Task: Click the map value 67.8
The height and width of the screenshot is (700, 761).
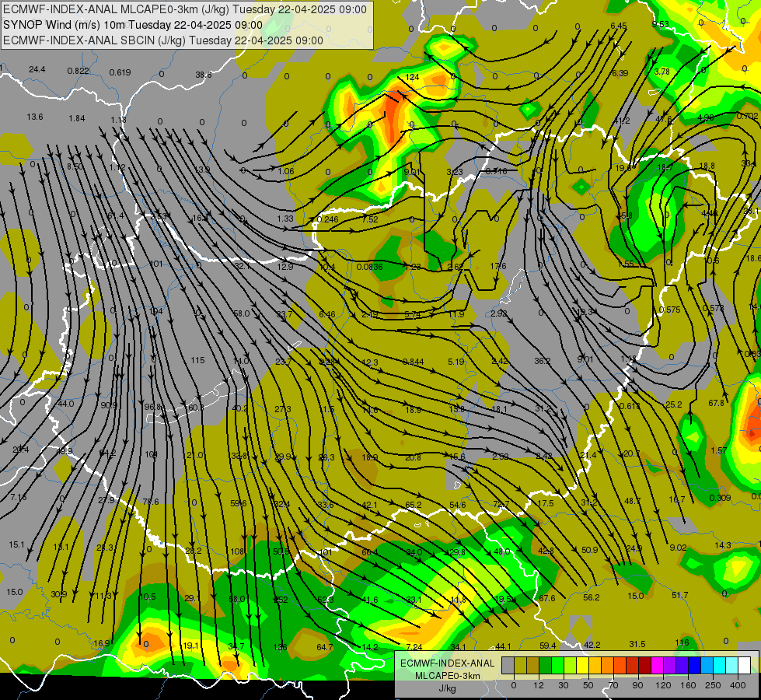Action: click(717, 403)
